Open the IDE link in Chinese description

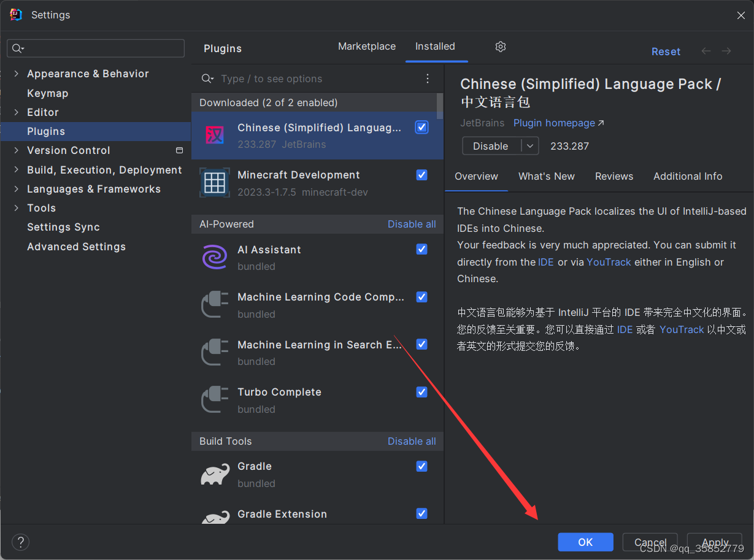click(625, 329)
